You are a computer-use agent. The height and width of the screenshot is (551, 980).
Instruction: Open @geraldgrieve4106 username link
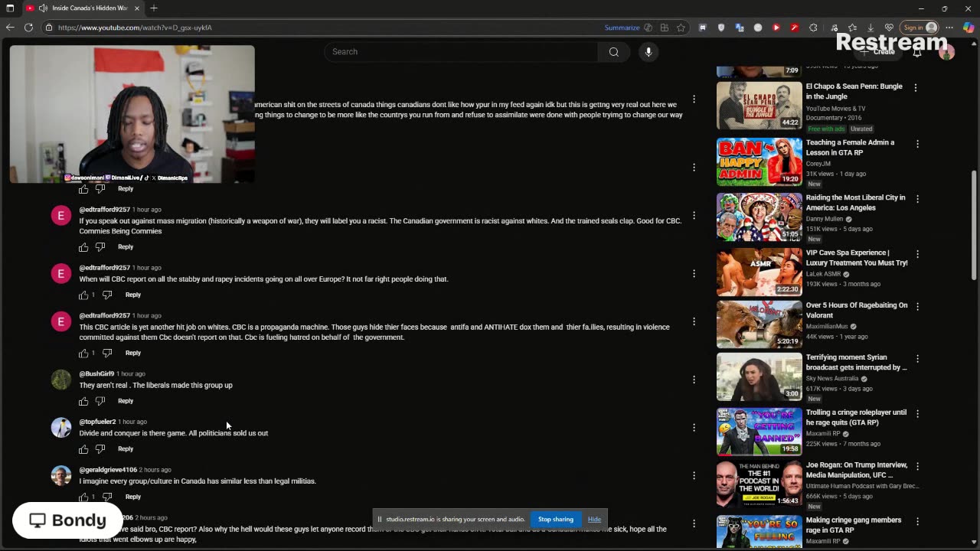[108, 470]
